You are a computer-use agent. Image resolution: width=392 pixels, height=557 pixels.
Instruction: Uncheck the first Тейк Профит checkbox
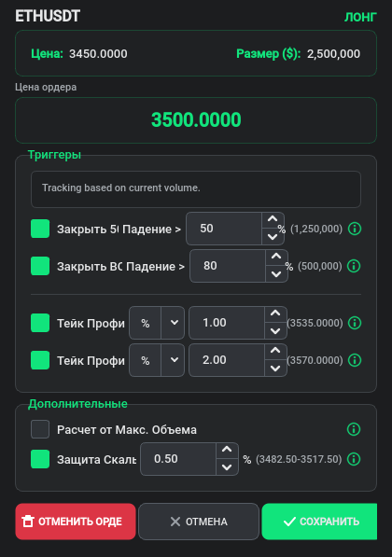(40, 323)
